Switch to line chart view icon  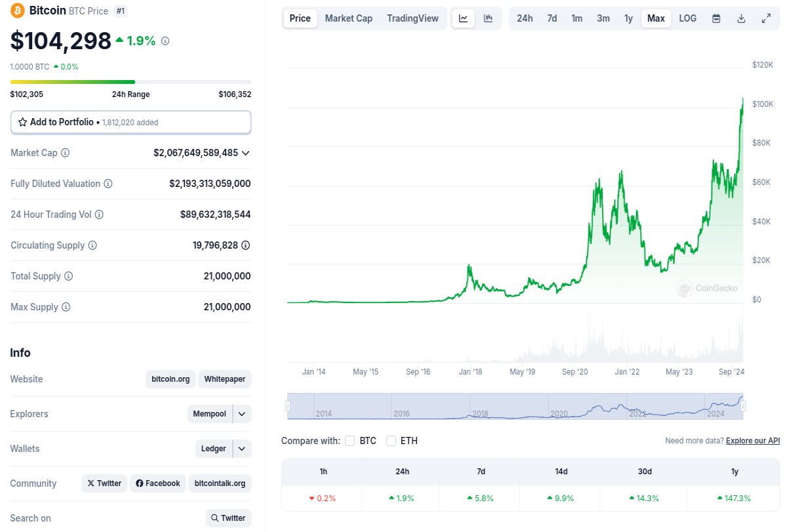[x=463, y=18]
